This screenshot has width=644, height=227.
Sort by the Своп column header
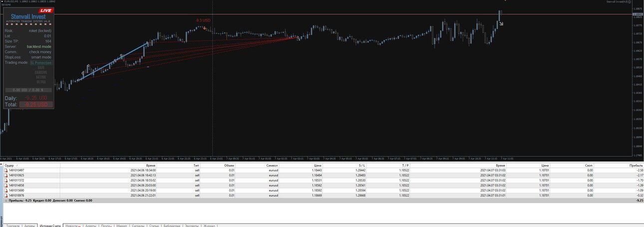coord(589,165)
